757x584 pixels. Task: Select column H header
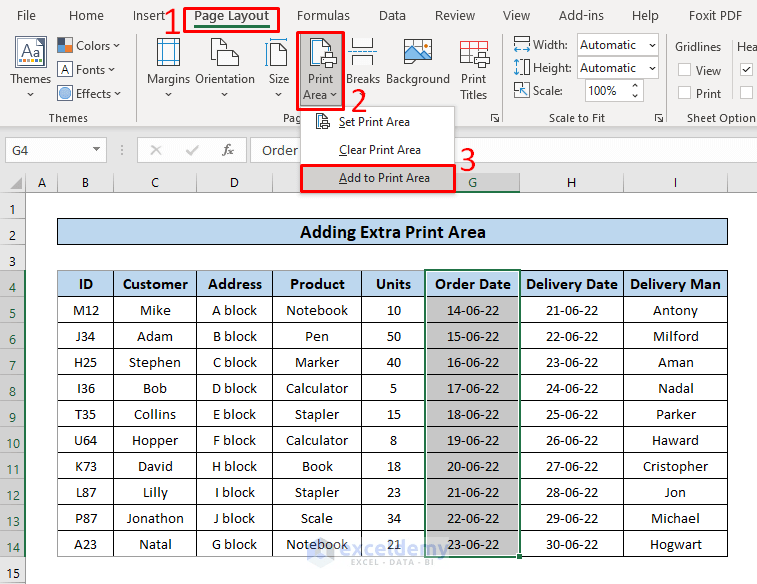coord(571,183)
